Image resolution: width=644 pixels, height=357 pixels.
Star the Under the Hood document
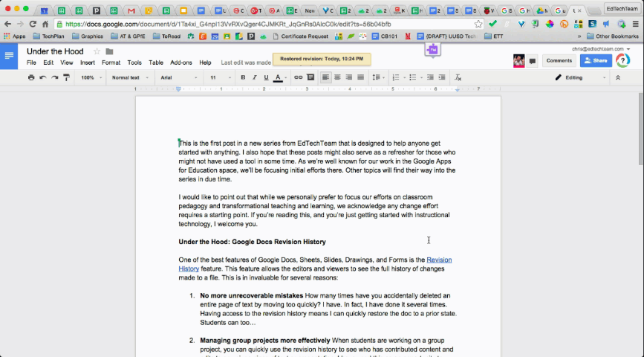[x=97, y=51]
